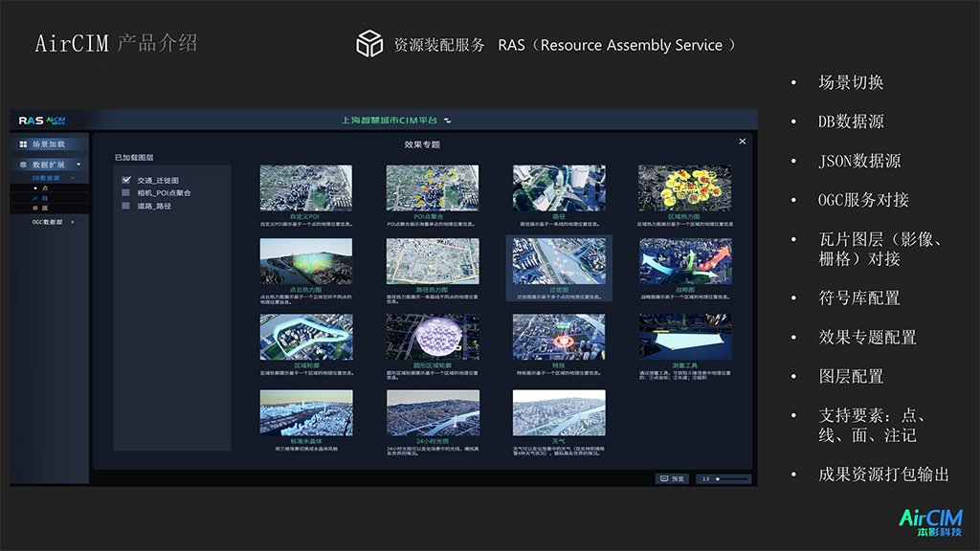Click the 区域热力图 caption label
Screen dimensions: 980x551
(683, 217)
